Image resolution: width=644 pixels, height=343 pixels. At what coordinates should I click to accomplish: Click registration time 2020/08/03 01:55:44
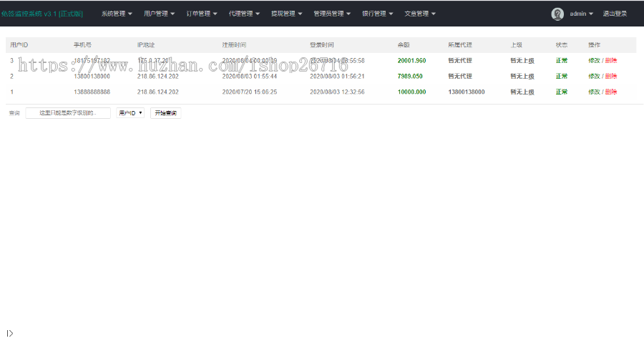250,76
